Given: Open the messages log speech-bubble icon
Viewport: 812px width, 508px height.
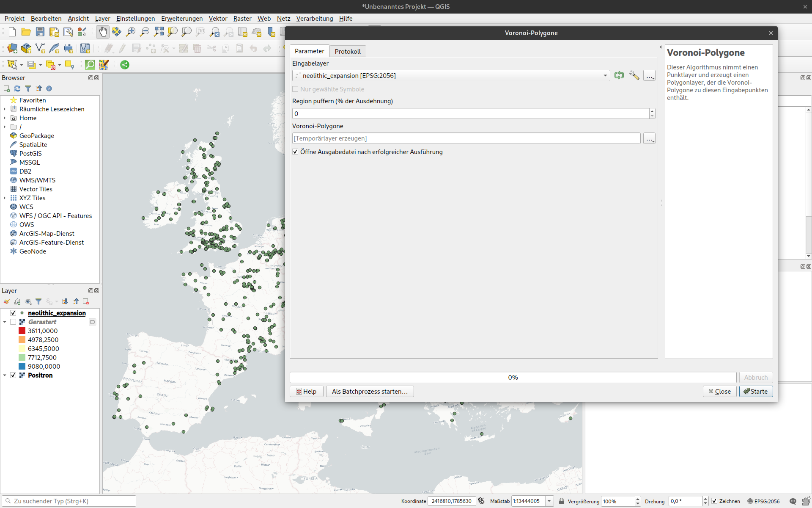Looking at the screenshot, I should tap(793, 501).
